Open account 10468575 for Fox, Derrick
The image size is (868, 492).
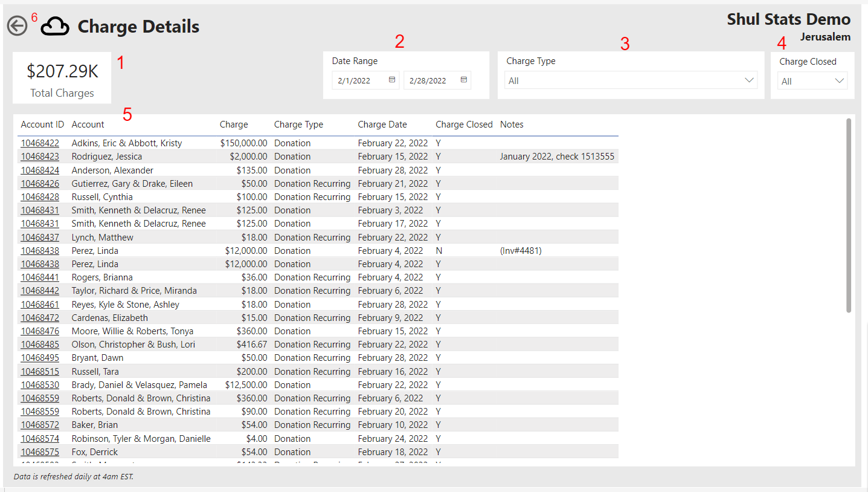coord(40,452)
